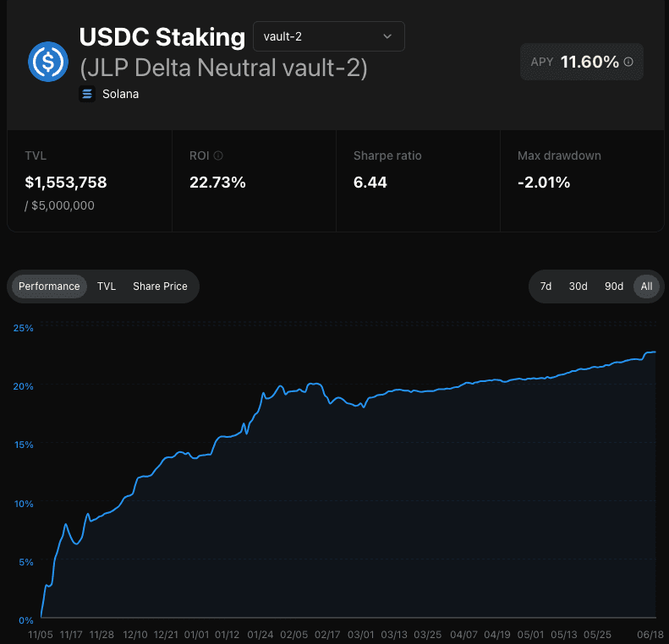Click the APY info icon
The width and height of the screenshot is (669, 644).
pos(628,62)
